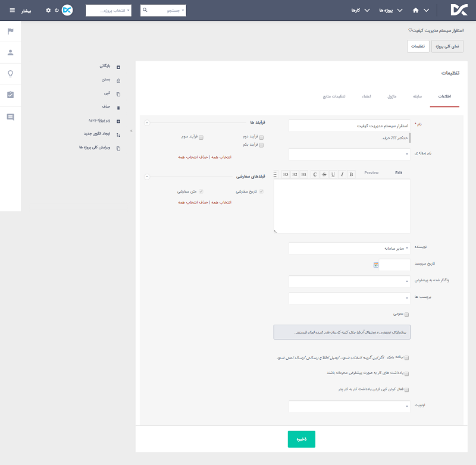Click the round user avatar logo in the header
The height and width of the screenshot is (465, 476).
point(67,10)
